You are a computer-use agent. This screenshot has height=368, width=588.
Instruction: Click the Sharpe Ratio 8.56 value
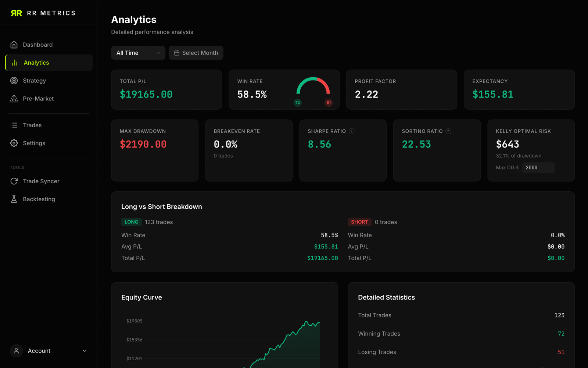click(x=319, y=144)
